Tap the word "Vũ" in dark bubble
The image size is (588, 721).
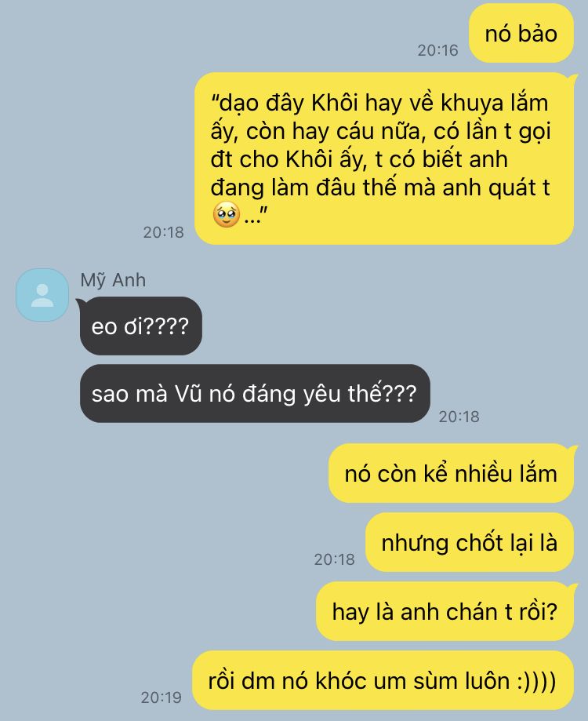pyautogui.click(x=188, y=394)
